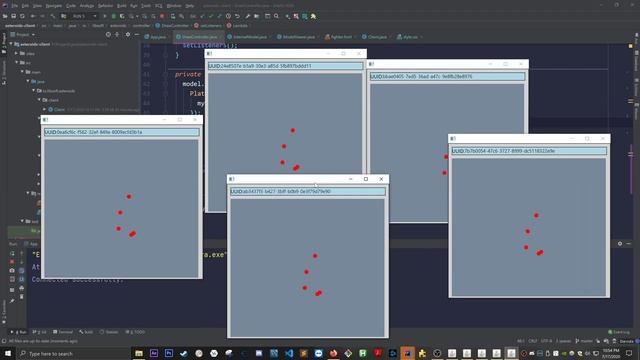Click the Windows Start button
Screen dimensions: 640x360
(x=8, y=353)
